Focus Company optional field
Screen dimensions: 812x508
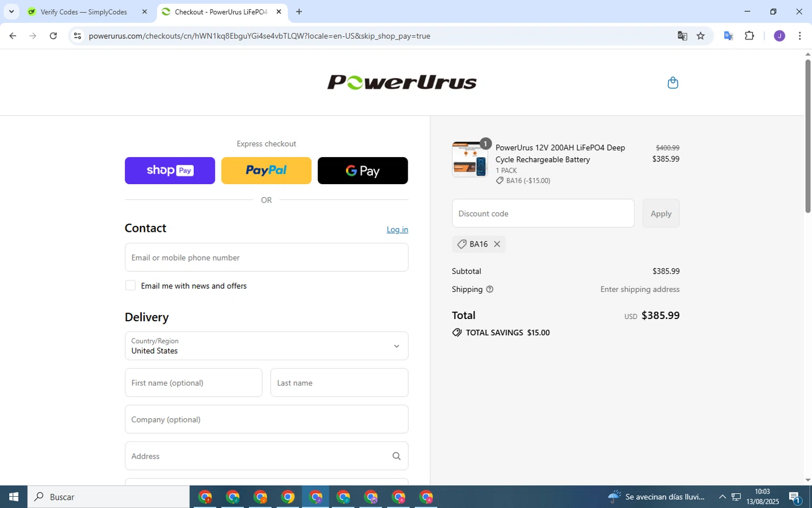(266, 419)
